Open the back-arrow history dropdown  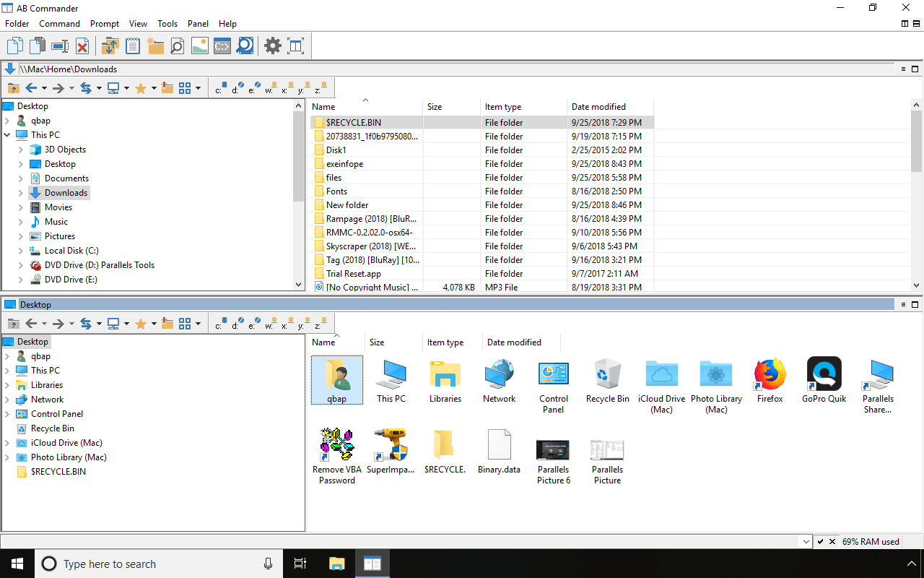(45, 87)
